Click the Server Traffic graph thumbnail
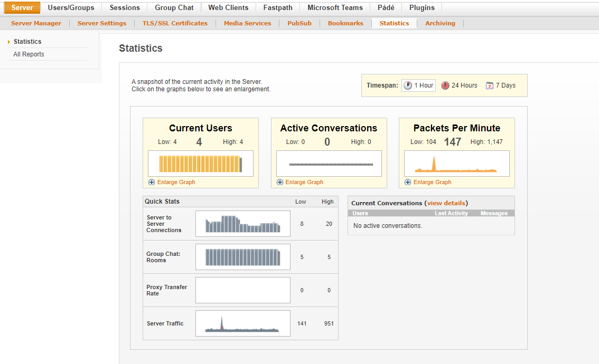 click(x=242, y=323)
